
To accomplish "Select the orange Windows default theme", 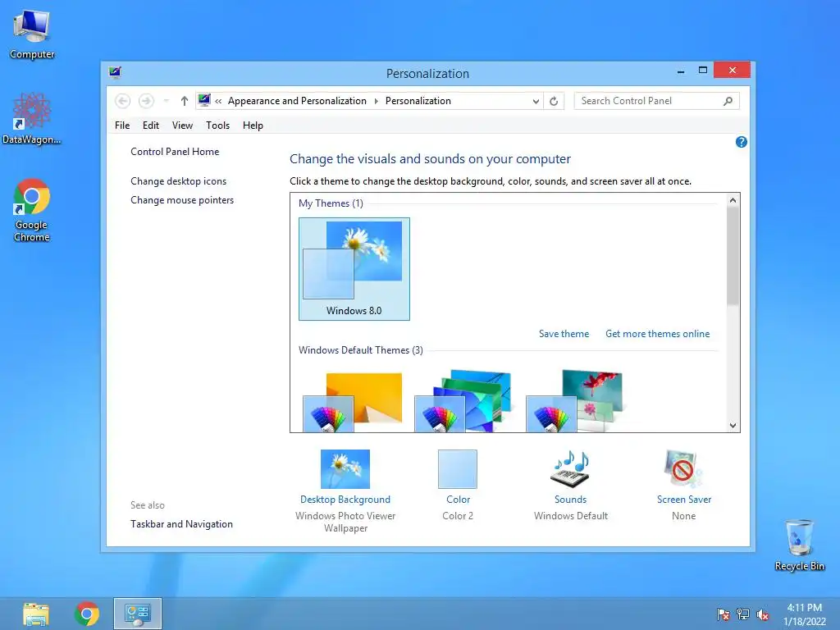I will click(353, 401).
